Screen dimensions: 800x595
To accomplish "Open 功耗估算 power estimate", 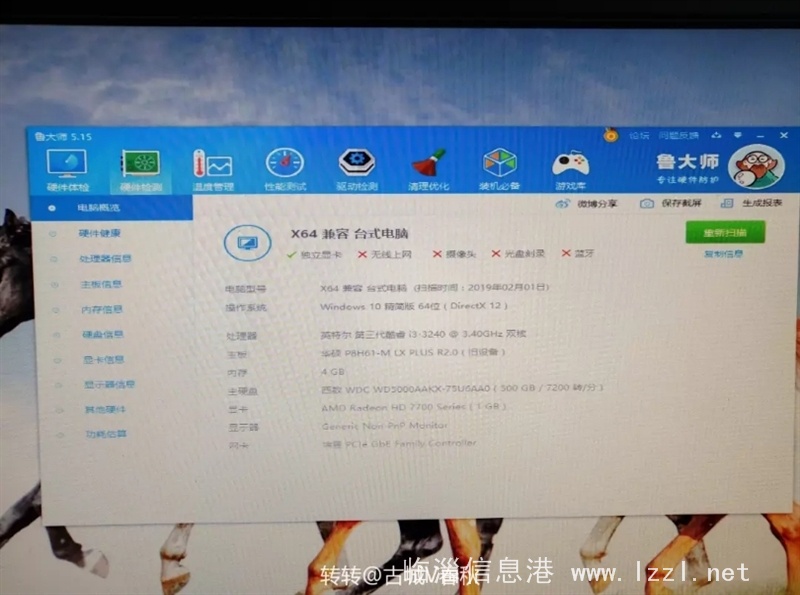I will pos(106,434).
